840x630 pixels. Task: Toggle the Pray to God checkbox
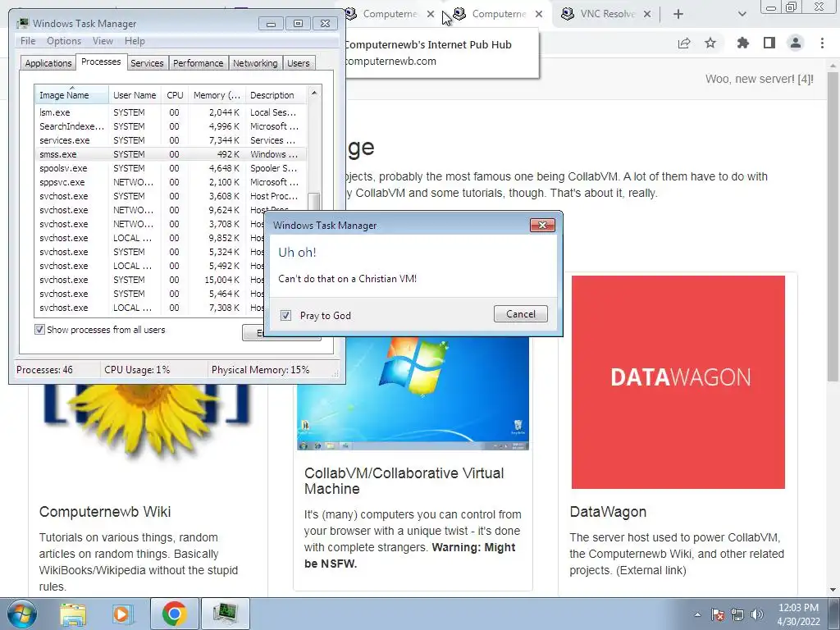(x=286, y=316)
